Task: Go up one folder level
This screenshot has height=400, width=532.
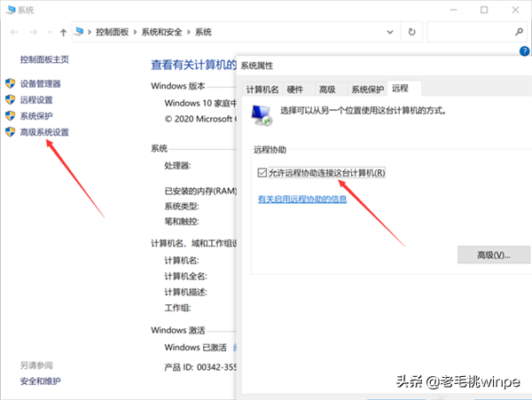Action: tap(63, 32)
